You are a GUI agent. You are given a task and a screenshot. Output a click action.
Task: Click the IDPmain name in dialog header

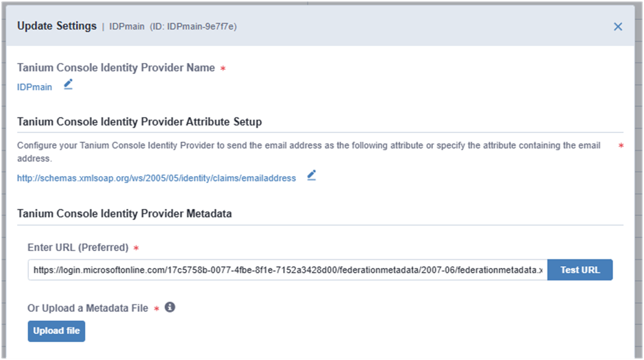click(127, 27)
